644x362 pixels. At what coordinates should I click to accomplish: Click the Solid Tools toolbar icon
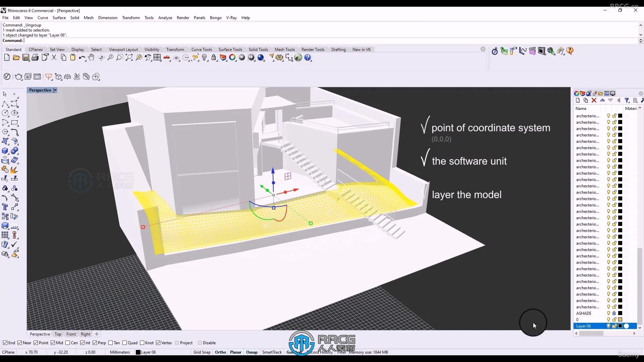(258, 50)
